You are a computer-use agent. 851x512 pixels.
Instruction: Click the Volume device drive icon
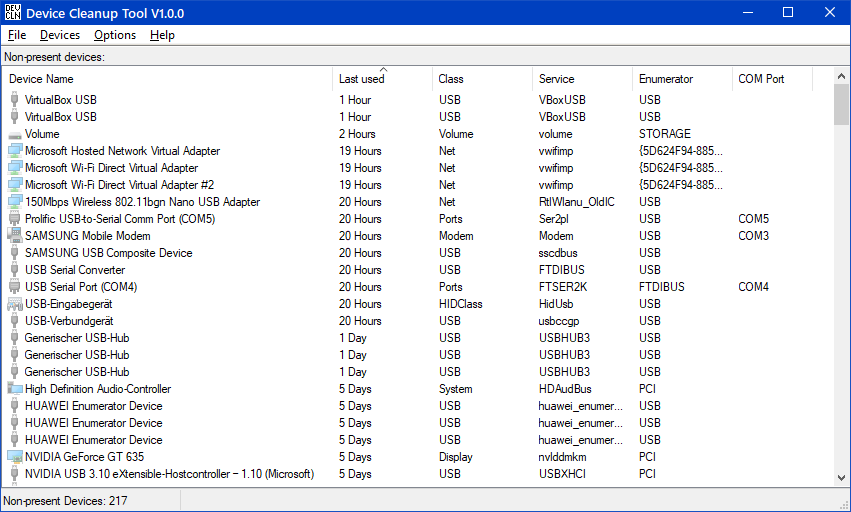click(14, 134)
